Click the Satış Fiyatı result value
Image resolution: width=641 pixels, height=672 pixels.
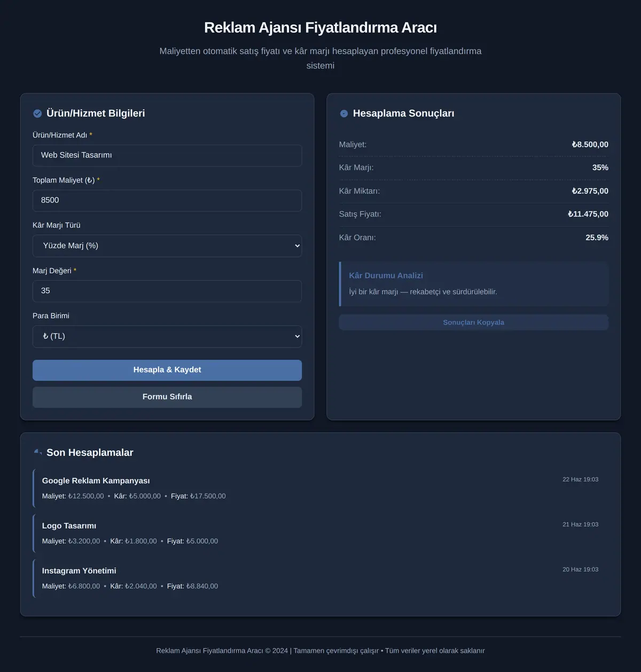[x=588, y=214]
